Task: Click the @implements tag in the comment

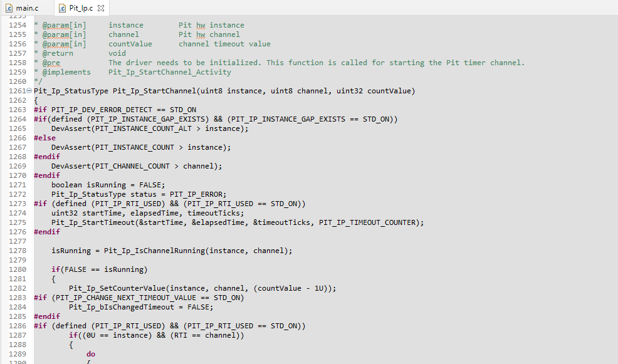Action: (x=66, y=72)
